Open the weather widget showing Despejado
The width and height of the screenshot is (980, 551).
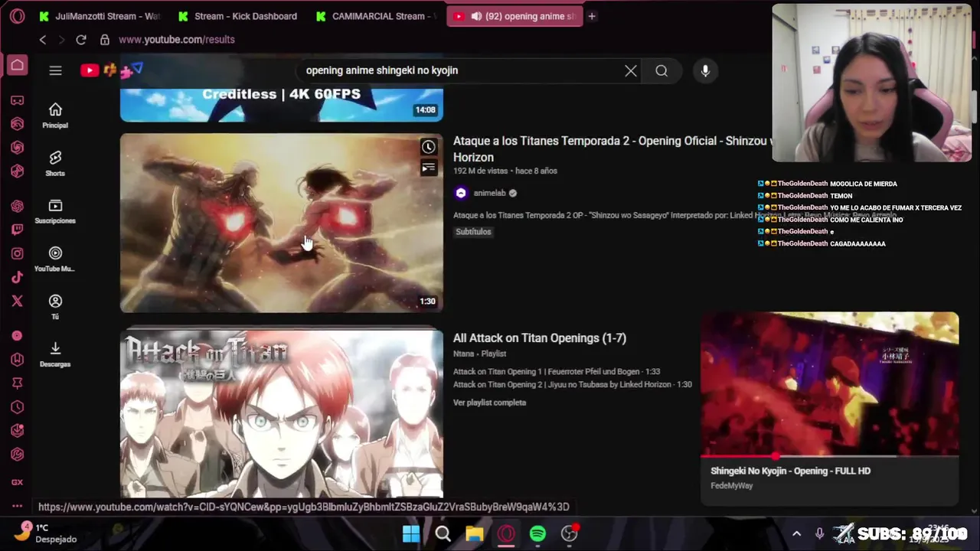(46, 533)
